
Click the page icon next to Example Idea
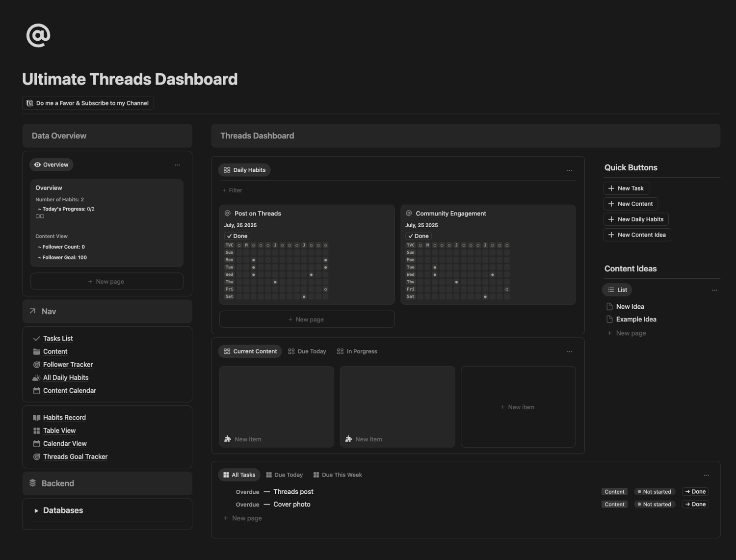(609, 320)
